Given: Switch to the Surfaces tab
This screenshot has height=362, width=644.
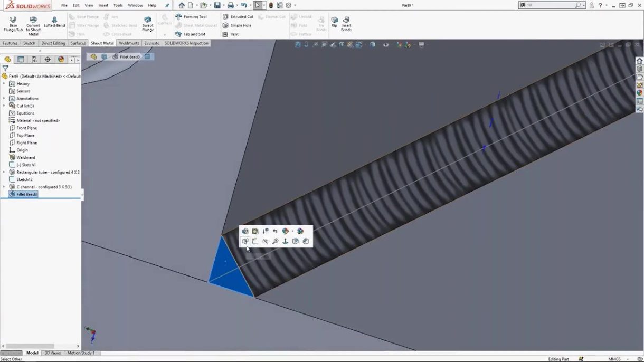Looking at the screenshot, I should point(78,43).
